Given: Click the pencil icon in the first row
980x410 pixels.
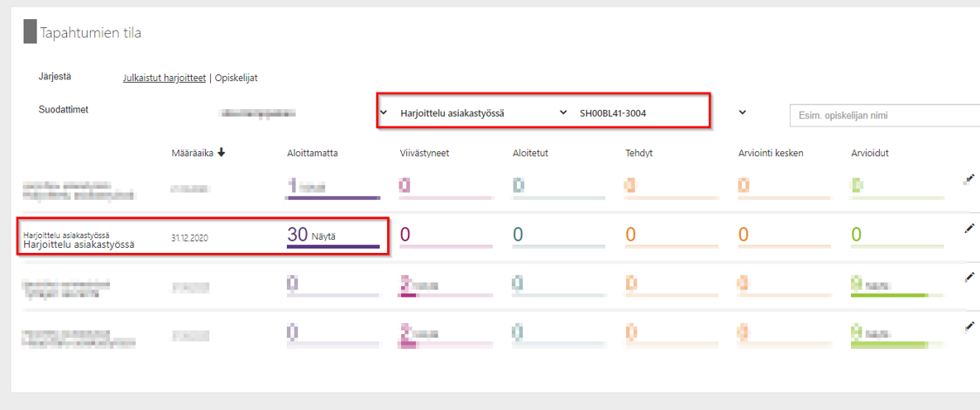Looking at the screenshot, I should (x=969, y=179).
